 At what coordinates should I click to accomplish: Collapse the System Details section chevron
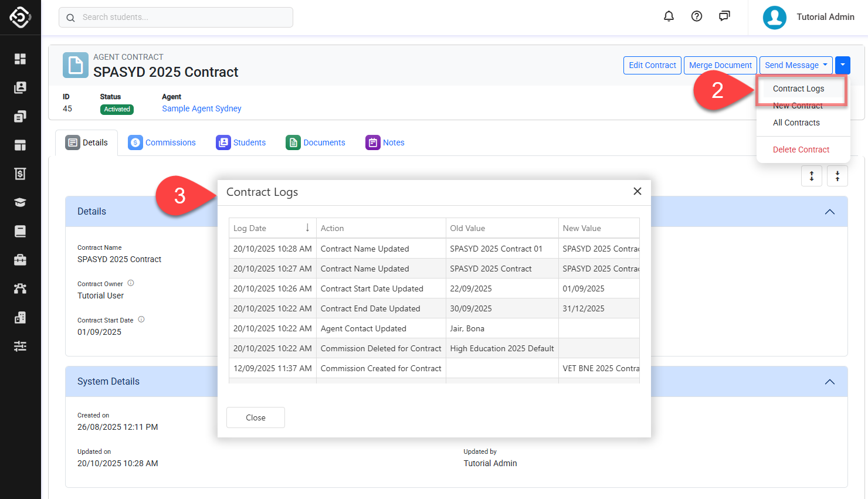point(829,382)
